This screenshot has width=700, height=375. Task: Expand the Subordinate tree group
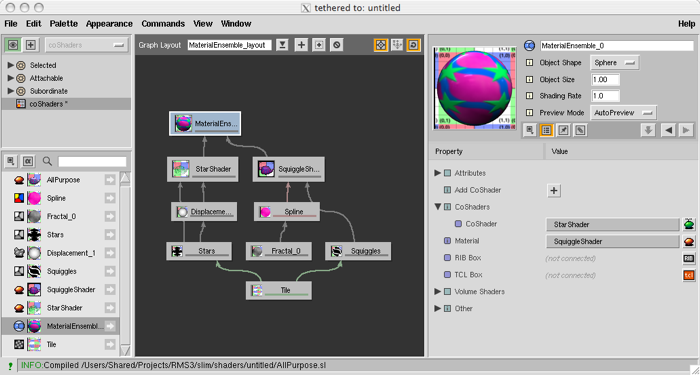click(11, 91)
